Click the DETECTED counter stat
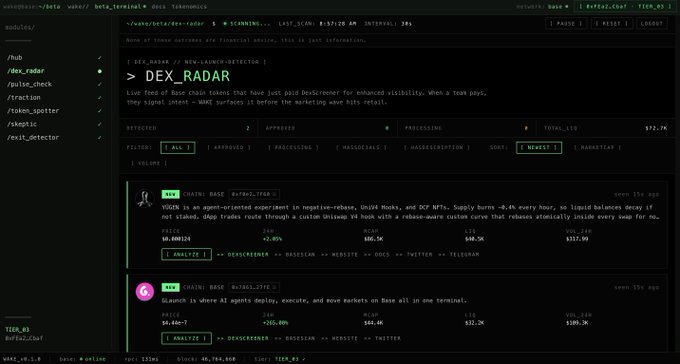Image resolution: width=680 pixels, height=364 pixels. (188, 128)
